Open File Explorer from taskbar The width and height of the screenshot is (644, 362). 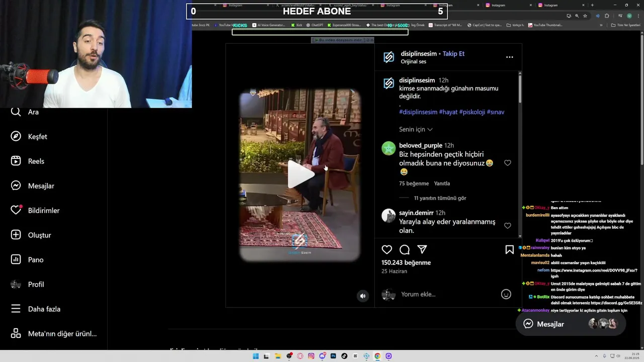click(x=278, y=356)
